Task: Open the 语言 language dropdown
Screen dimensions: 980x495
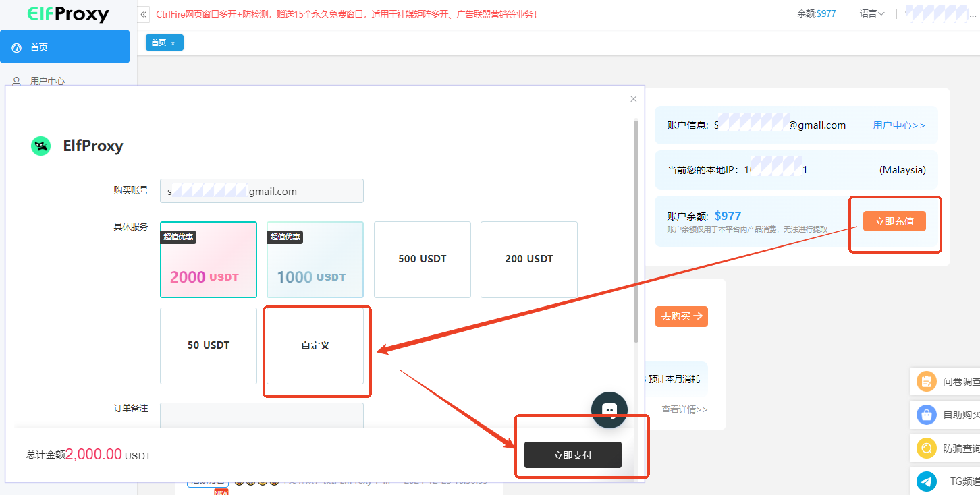Action: point(872,13)
